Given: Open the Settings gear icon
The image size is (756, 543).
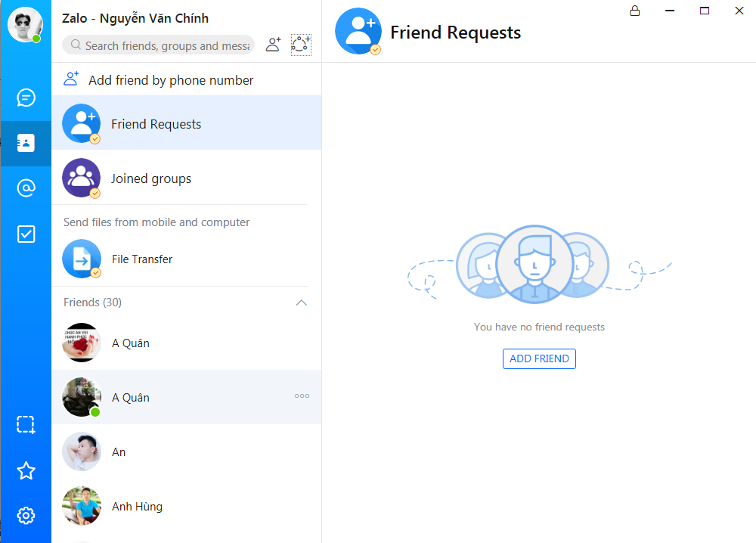Looking at the screenshot, I should coord(26,516).
